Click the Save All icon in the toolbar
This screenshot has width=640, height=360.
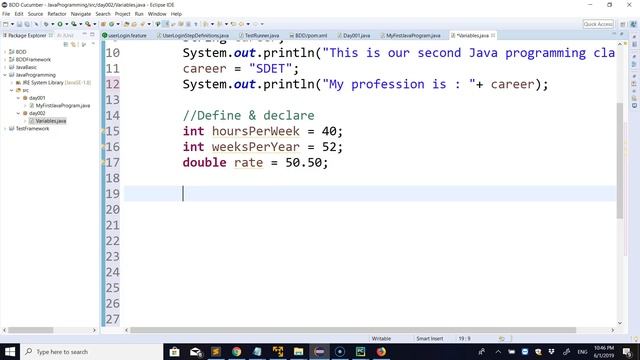tap(27, 24)
